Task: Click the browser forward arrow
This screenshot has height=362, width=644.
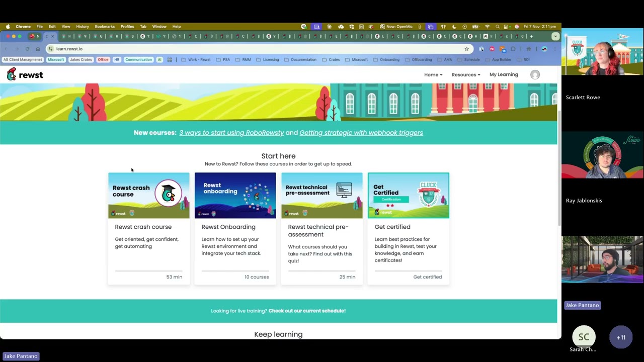Action: (17, 49)
